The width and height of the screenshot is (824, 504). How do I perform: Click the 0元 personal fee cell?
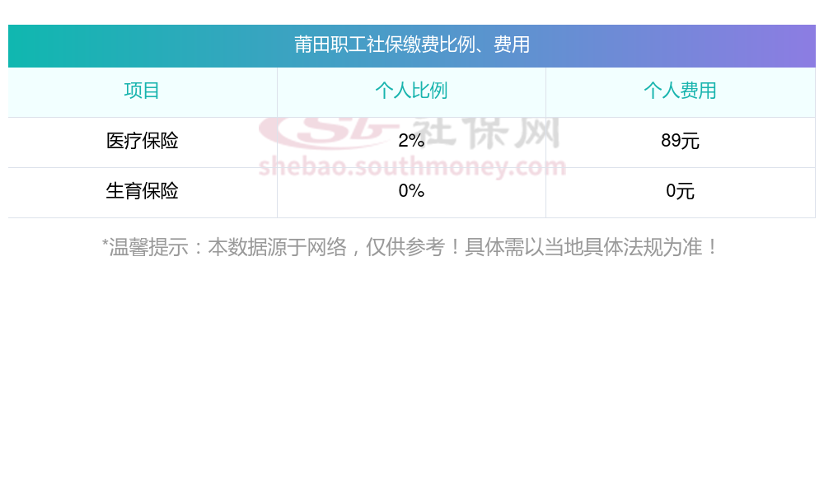click(680, 192)
